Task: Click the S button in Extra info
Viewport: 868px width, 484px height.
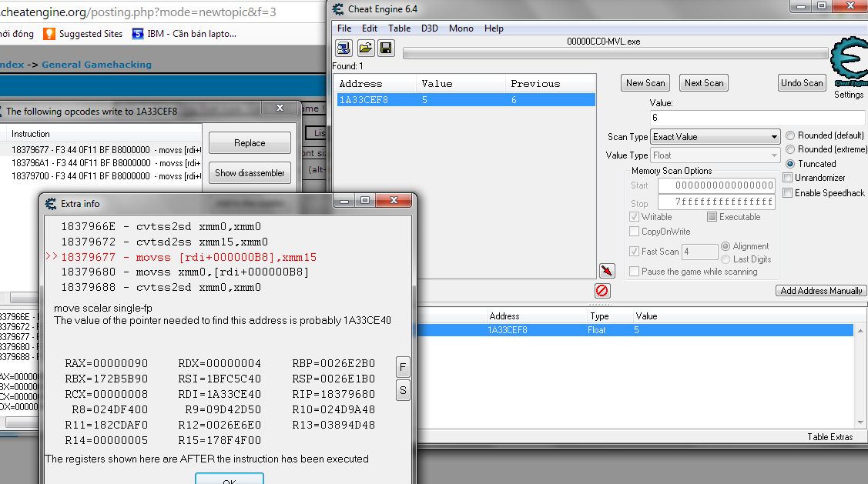Action: click(403, 390)
